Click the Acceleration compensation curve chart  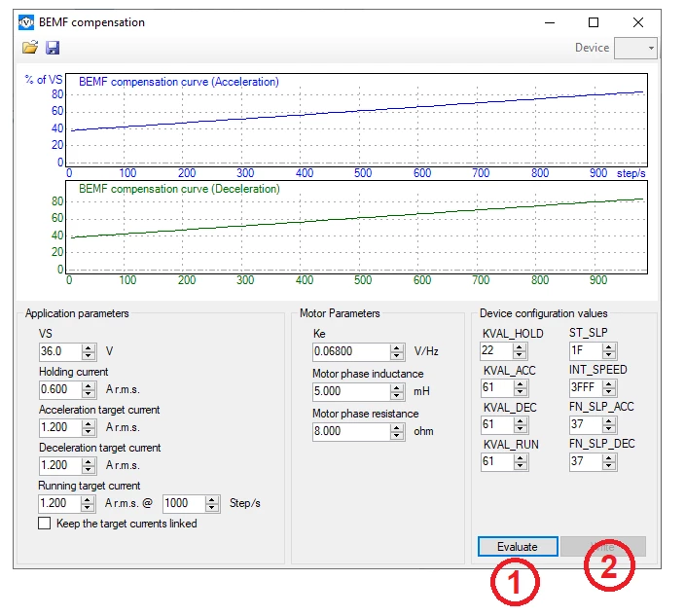coord(356,120)
